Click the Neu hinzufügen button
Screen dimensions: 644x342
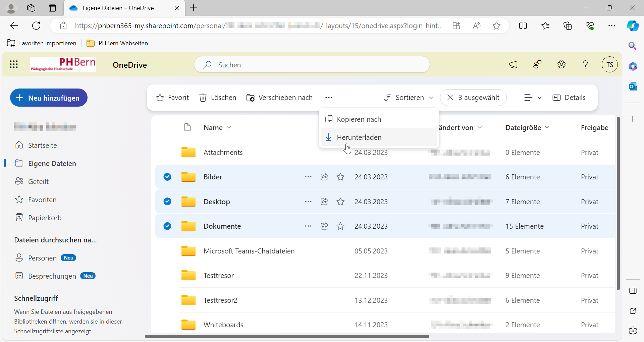49,98
